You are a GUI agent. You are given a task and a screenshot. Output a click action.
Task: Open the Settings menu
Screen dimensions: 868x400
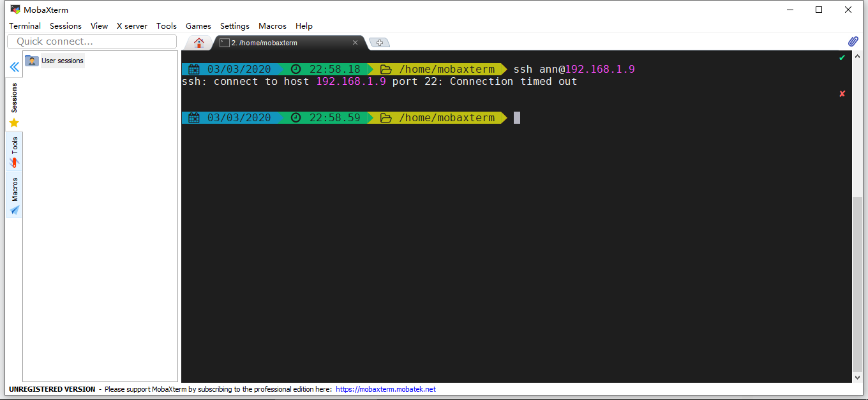tap(235, 26)
